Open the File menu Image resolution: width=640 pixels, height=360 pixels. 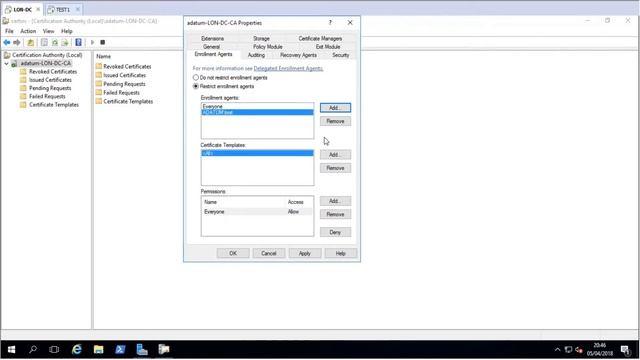pyautogui.click(x=9, y=31)
